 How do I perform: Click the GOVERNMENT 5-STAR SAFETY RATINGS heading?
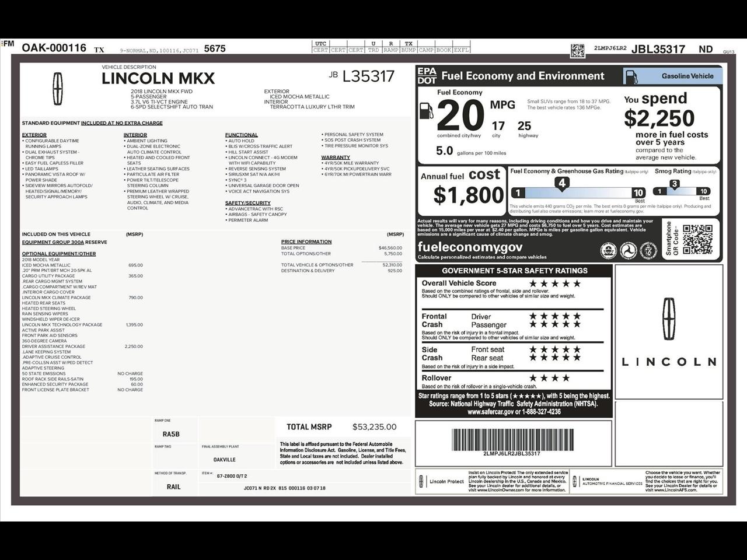(515, 271)
